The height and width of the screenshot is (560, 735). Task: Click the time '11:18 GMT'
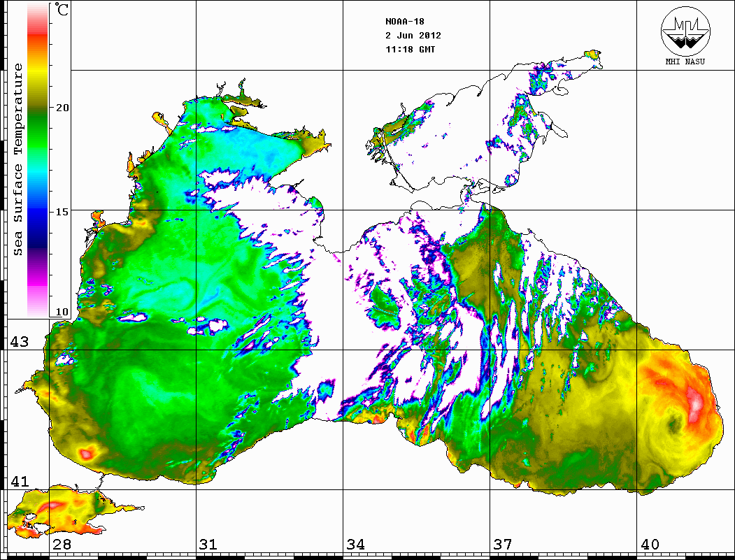click(x=410, y=49)
